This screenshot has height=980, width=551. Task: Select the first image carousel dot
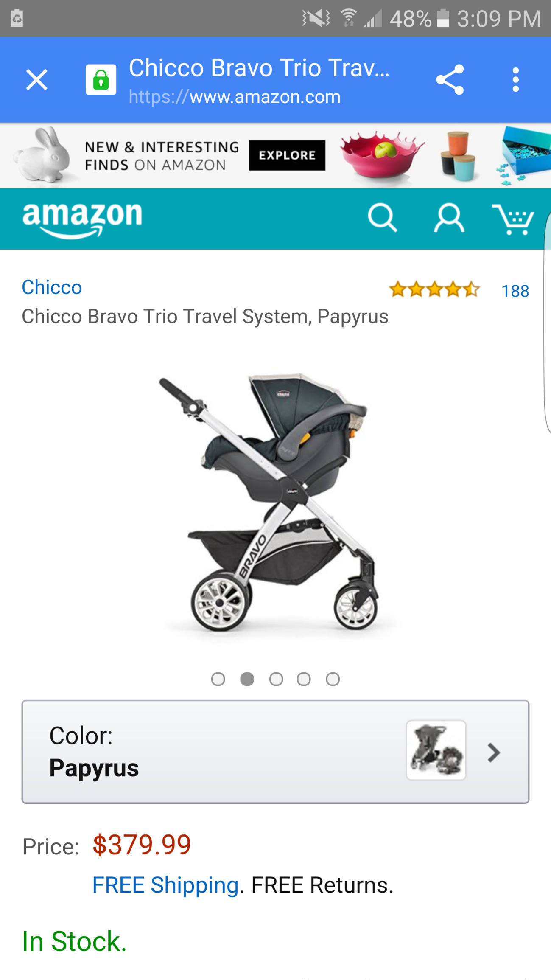pos(218,679)
